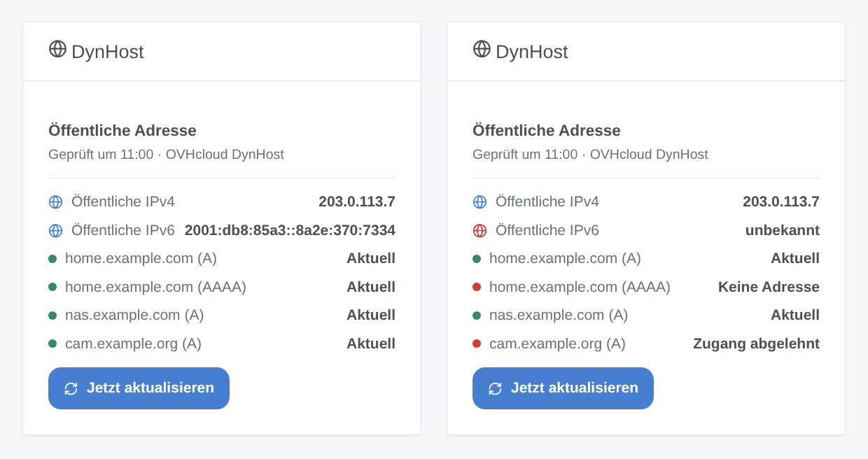
Task: Click 'Öffentliche IPv6' label in right card
Action: tap(547, 230)
